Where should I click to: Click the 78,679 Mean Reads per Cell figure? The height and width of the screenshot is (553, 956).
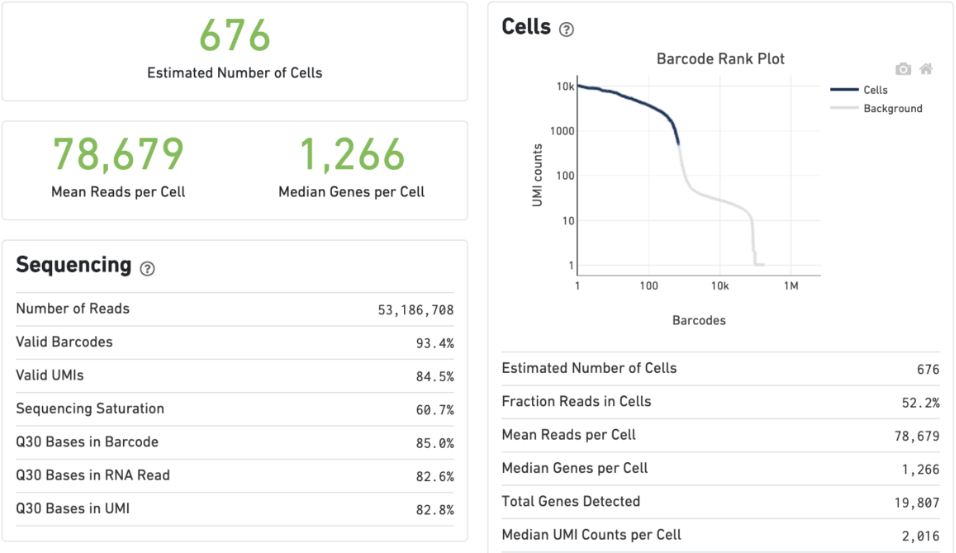(118, 154)
